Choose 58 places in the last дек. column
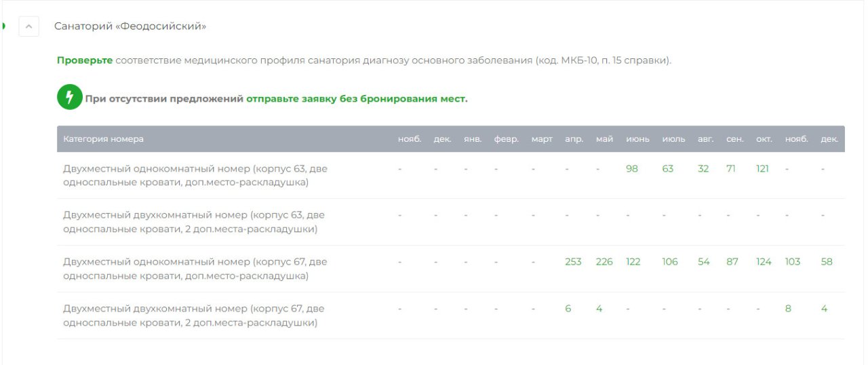The height and width of the screenshot is (365, 868). click(x=827, y=262)
